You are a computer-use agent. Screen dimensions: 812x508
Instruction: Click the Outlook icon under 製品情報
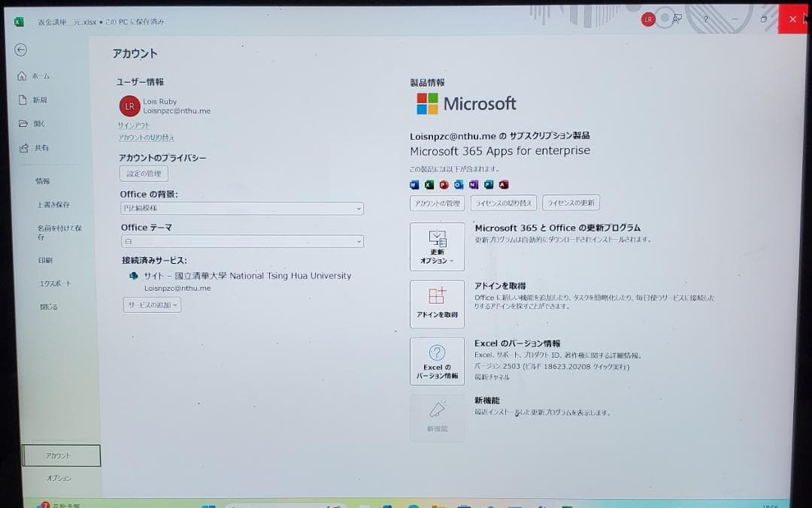pyautogui.click(x=459, y=184)
